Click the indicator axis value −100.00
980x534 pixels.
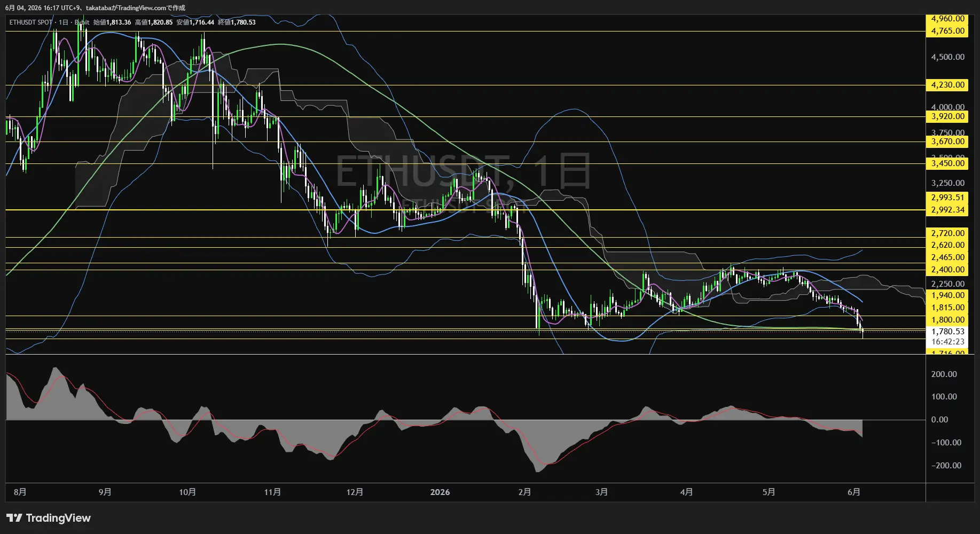[946, 443]
